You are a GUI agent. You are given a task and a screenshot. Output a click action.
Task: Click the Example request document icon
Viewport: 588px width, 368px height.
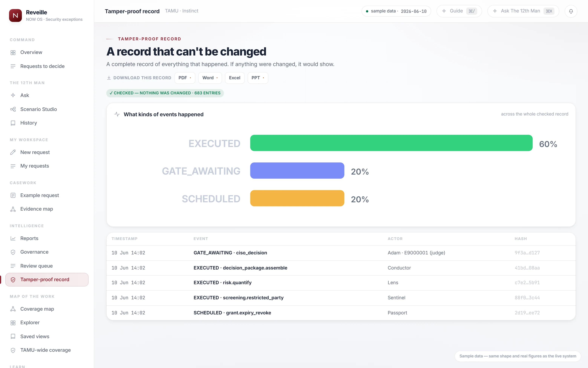(x=13, y=195)
